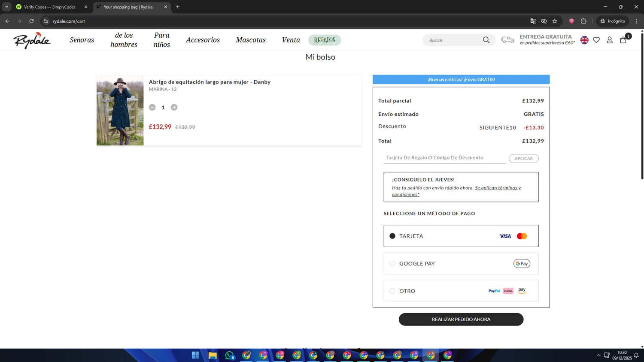Click the eye-slash tracking protection icon
Viewport: 644px width, 362px height.
pos(544,21)
